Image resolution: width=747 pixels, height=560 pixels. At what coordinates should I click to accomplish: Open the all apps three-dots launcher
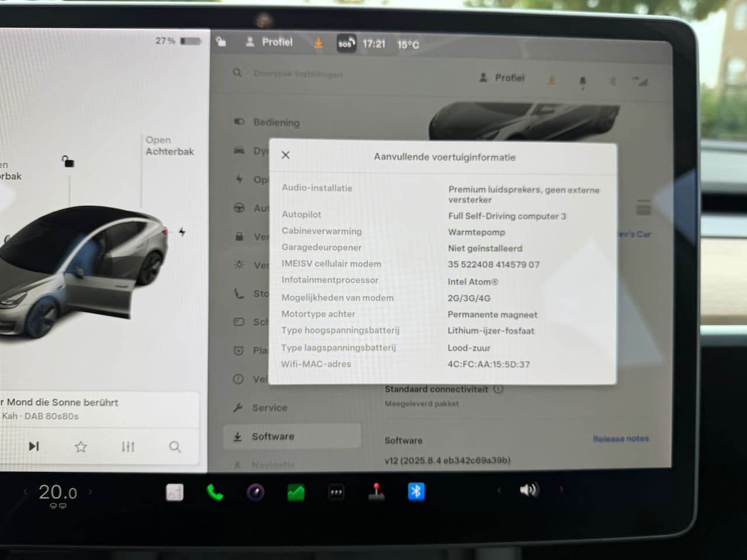336,492
